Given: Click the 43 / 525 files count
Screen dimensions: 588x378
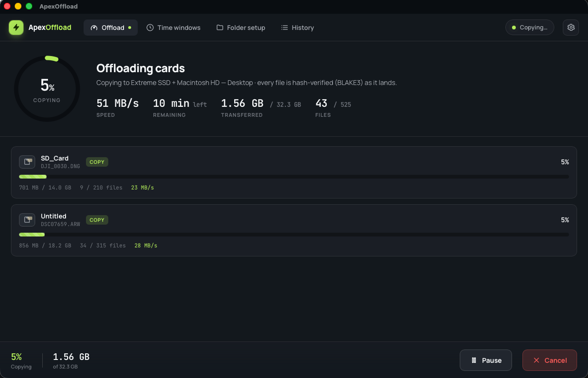Looking at the screenshot, I should (x=333, y=104).
